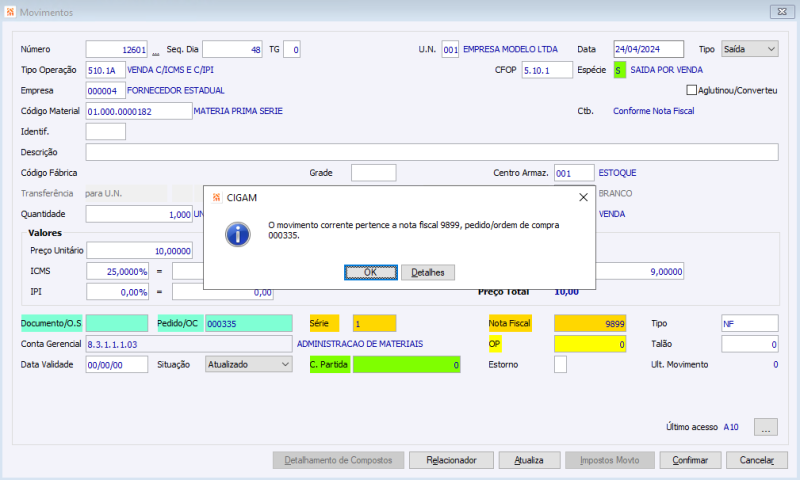The width and height of the screenshot is (800, 480).
Task: Open the Tipo Saída dropdown
Action: (749, 49)
